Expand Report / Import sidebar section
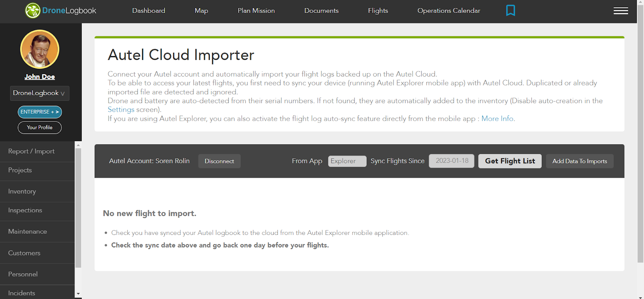The image size is (644, 299). click(x=37, y=152)
